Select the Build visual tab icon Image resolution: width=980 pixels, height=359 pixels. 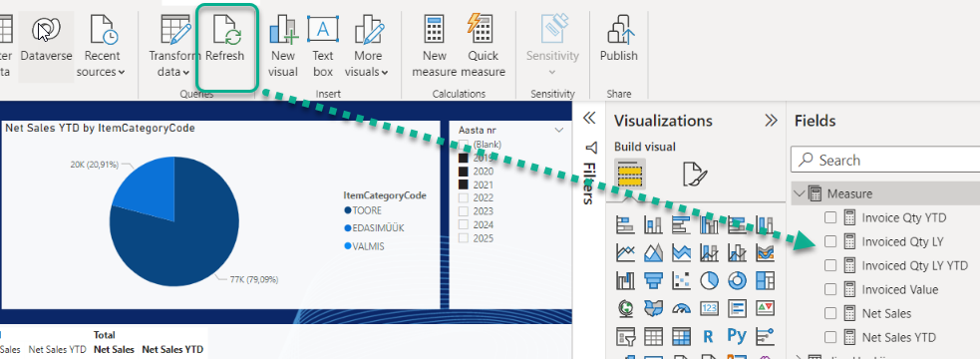pos(630,175)
